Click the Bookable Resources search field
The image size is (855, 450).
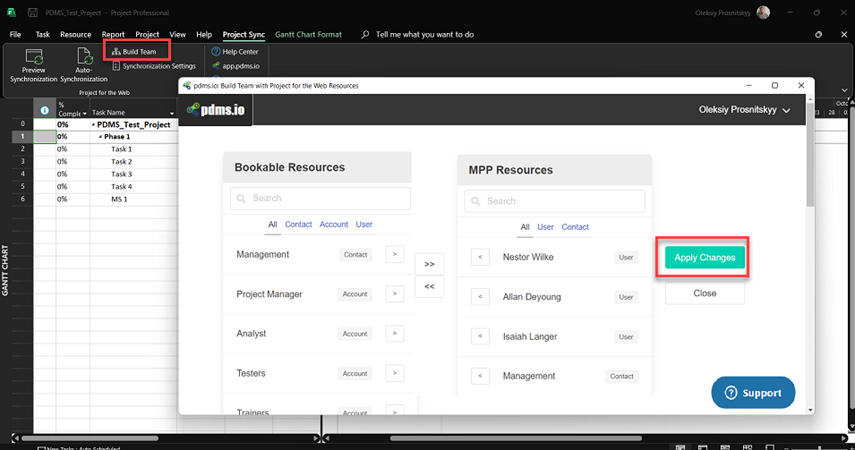[320, 198]
